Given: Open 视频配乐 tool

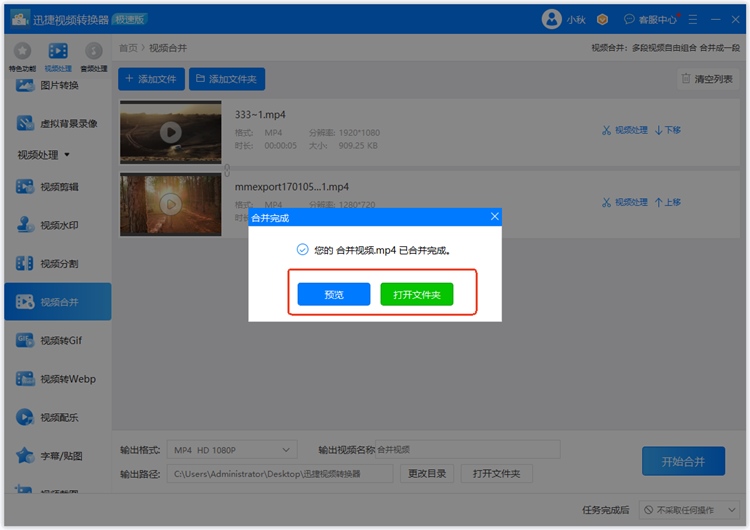Looking at the screenshot, I should (x=58, y=417).
